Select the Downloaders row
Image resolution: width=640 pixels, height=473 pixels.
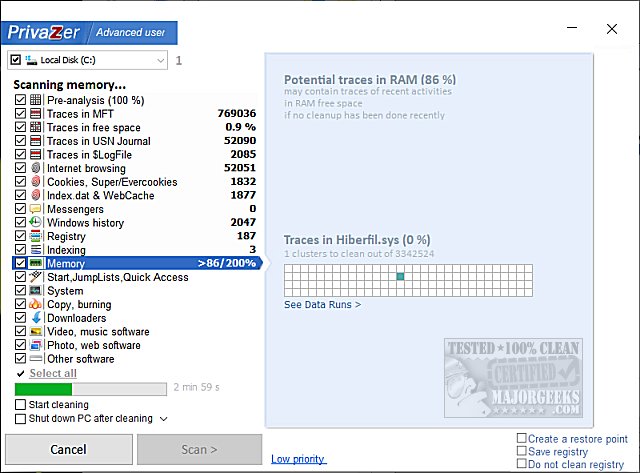coord(136,318)
